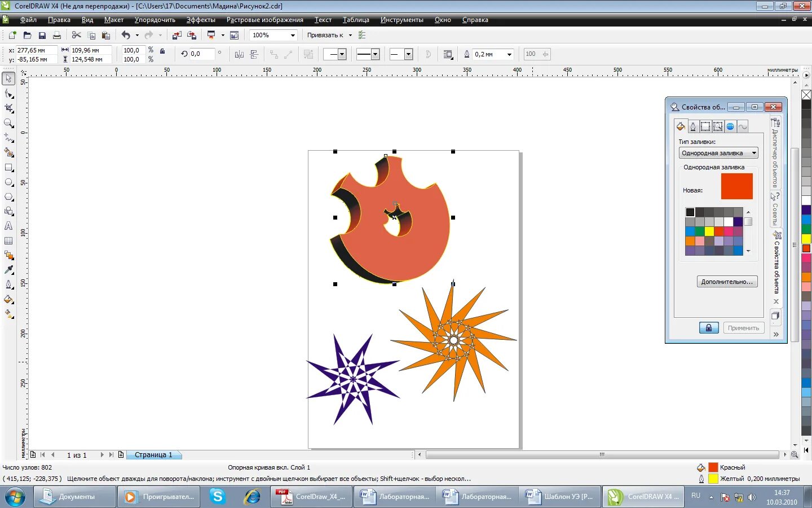This screenshot has width=812, height=508.
Task: Click the Windows Start button
Action: [15, 497]
